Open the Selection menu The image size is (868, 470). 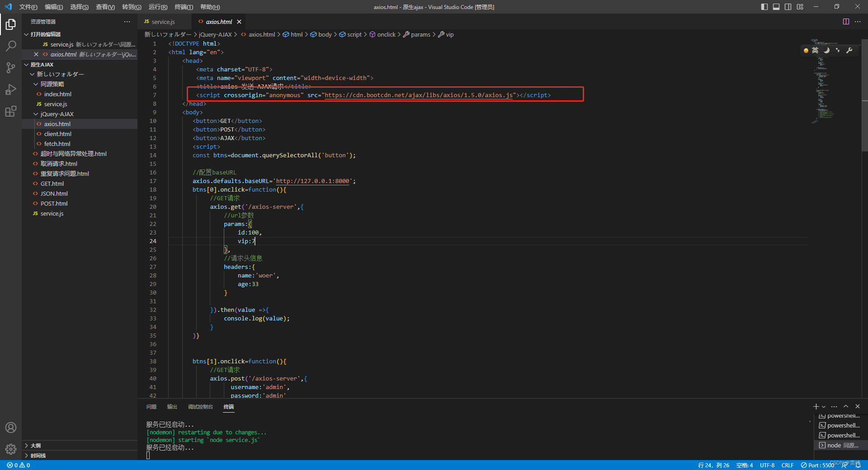[80, 7]
